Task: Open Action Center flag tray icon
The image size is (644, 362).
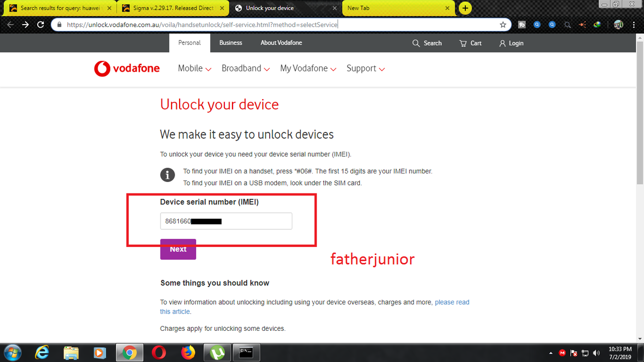Action: [x=574, y=353]
